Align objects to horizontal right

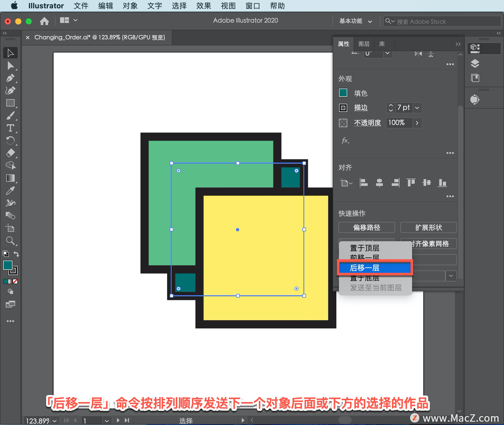tap(395, 183)
